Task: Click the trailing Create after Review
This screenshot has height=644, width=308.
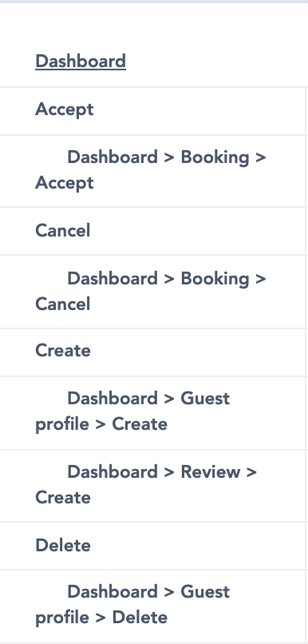Action: [x=63, y=498]
